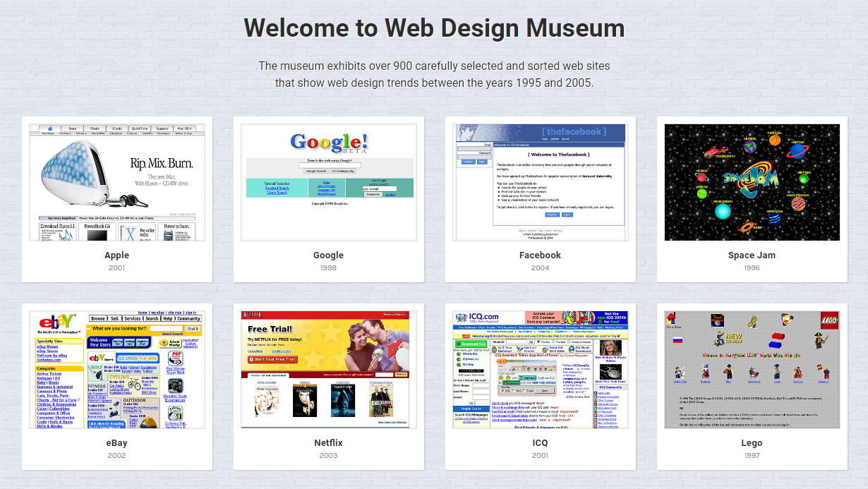Screen dimensions: 868x489
Task: Click the Lego card title
Action: pos(752,443)
